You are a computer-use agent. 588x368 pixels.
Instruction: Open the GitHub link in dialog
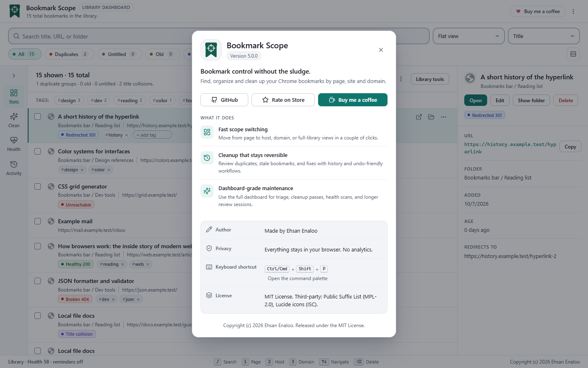(224, 100)
